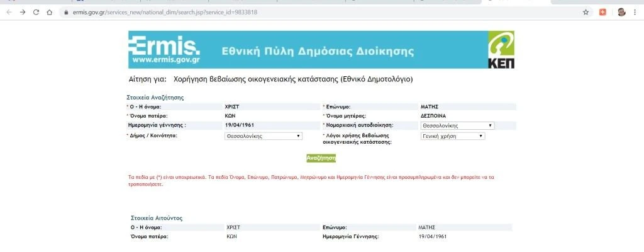This screenshot has height=252, width=644.
Task: Expand the Λόγοι χρήσης βεβαίωσης dropdown
Action: [452, 135]
